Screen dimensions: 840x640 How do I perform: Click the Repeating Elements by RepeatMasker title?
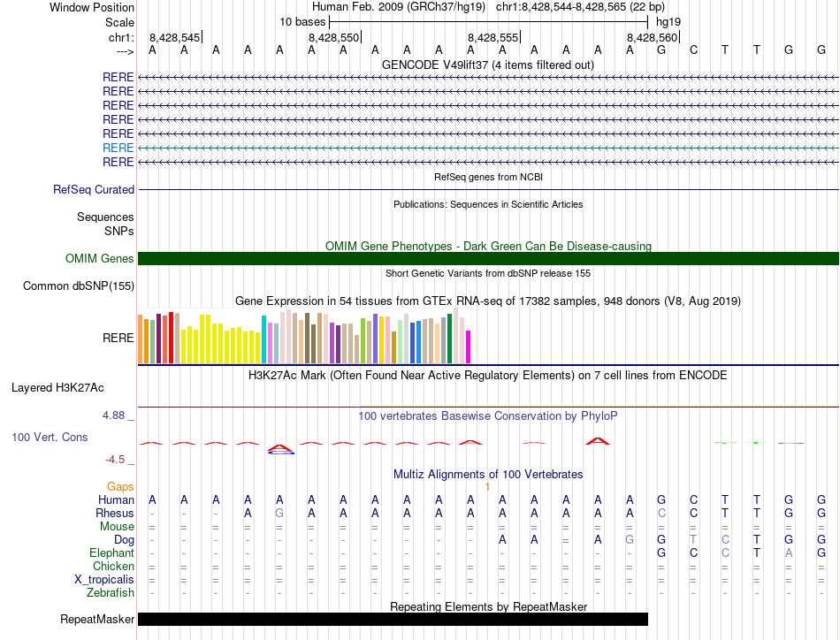pos(488,606)
